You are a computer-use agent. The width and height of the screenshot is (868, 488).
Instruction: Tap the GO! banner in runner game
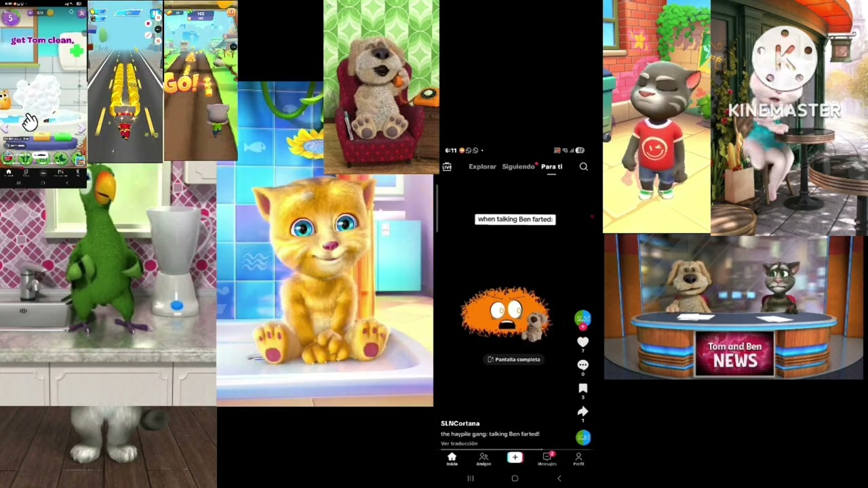[181, 84]
